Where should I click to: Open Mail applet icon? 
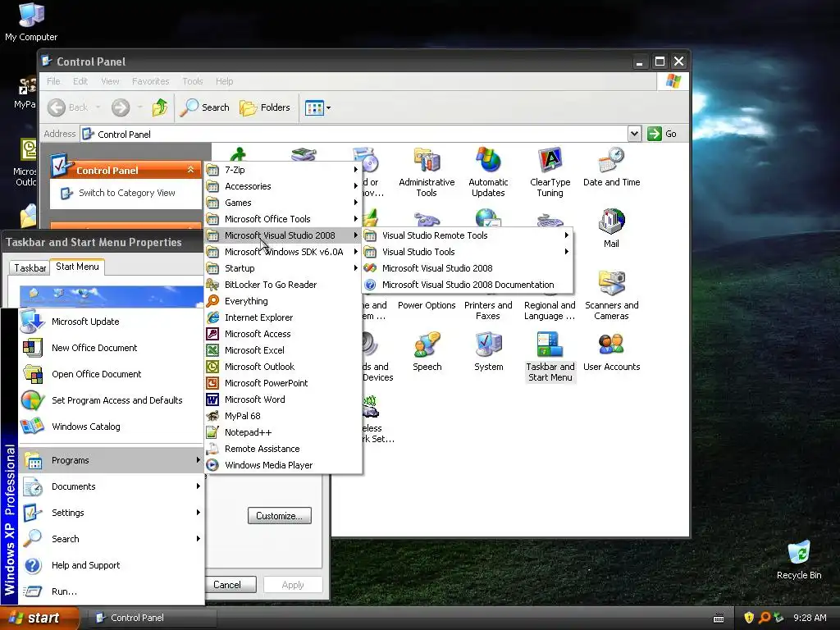(611, 229)
